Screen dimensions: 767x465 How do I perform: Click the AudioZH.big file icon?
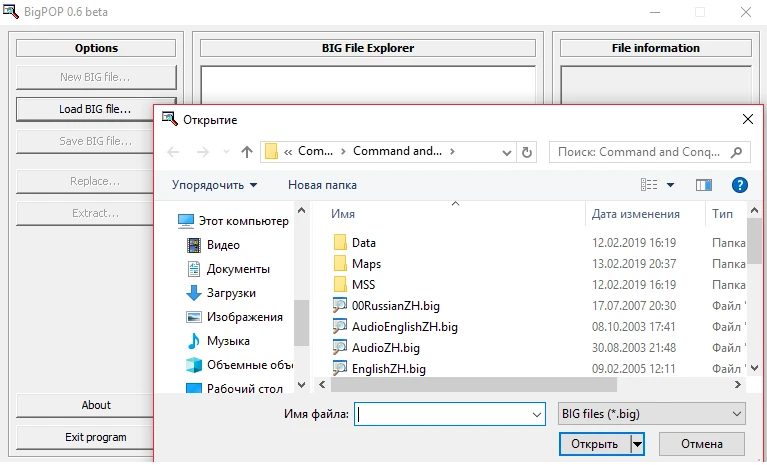tap(339, 348)
